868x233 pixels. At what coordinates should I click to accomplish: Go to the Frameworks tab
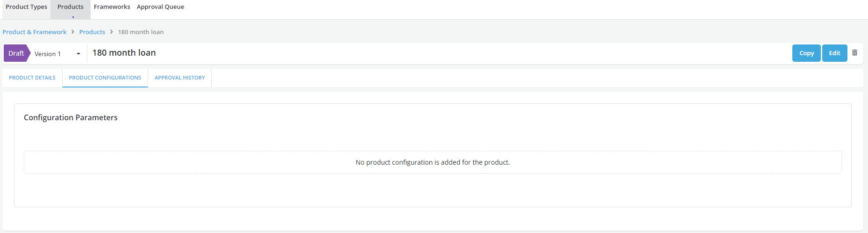tap(112, 7)
